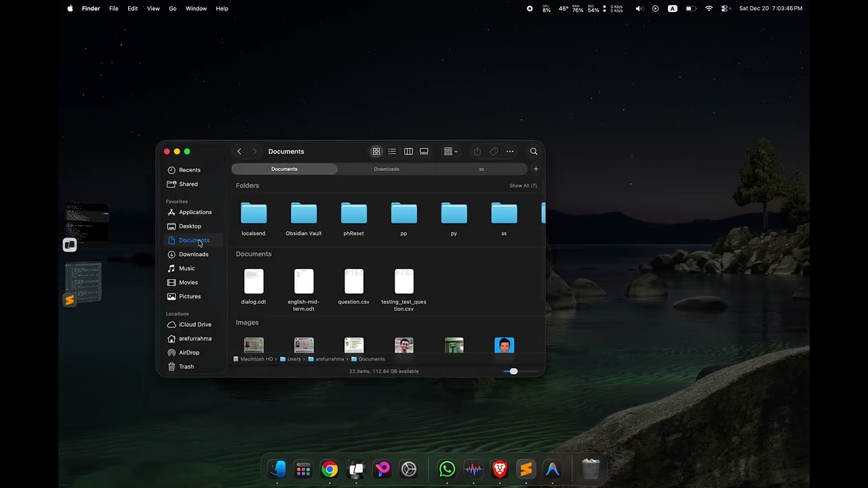Switch Finder to gallery view
The height and width of the screenshot is (488, 868).
point(424,151)
